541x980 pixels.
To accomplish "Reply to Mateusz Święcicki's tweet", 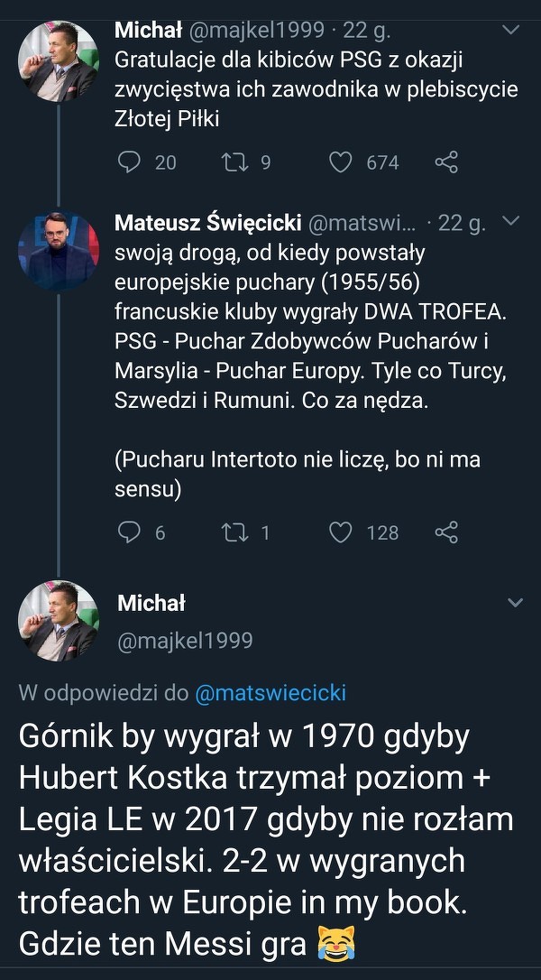I will click(131, 532).
